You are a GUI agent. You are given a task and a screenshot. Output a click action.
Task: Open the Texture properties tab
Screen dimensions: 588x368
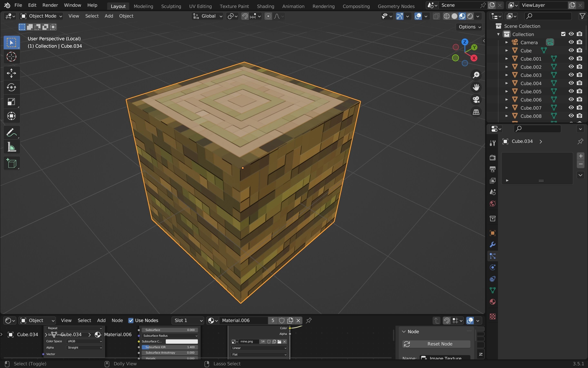[x=492, y=316]
